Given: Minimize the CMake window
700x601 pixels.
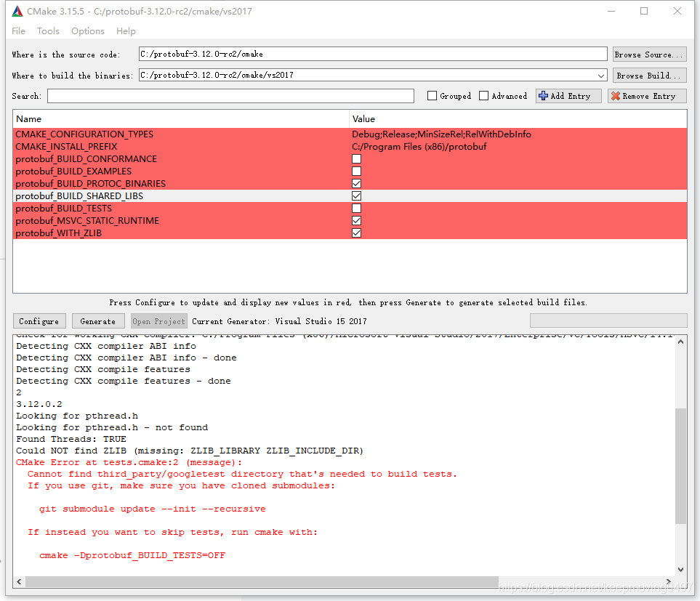Looking at the screenshot, I should [611, 11].
